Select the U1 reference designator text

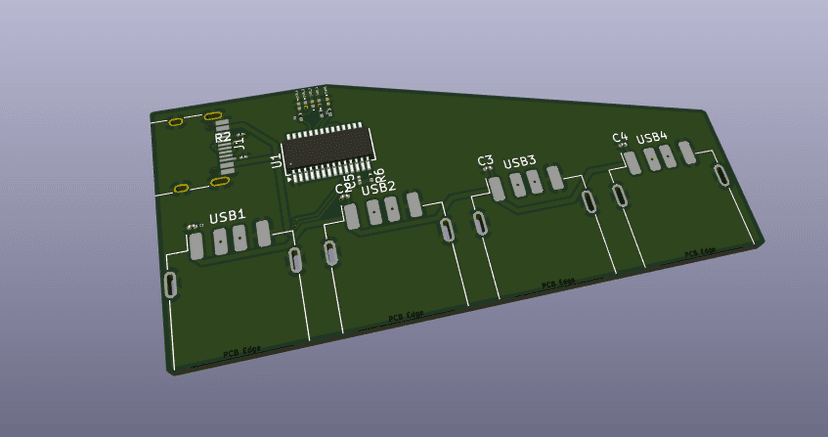point(277,162)
